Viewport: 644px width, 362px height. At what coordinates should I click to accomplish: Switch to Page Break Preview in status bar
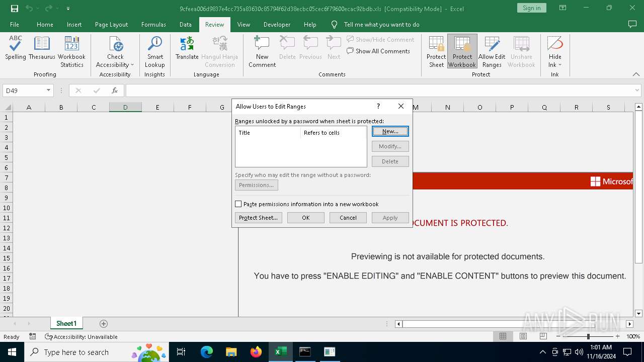coord(543,336)
